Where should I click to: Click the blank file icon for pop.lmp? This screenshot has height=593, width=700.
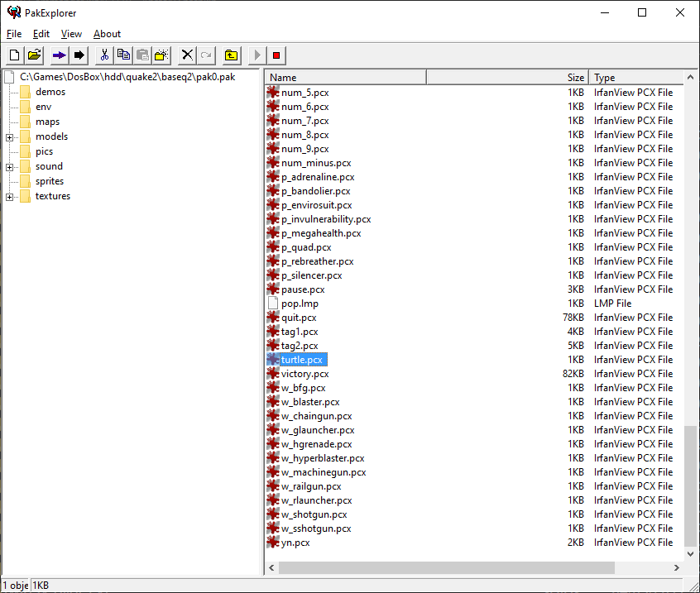[273, 304]
